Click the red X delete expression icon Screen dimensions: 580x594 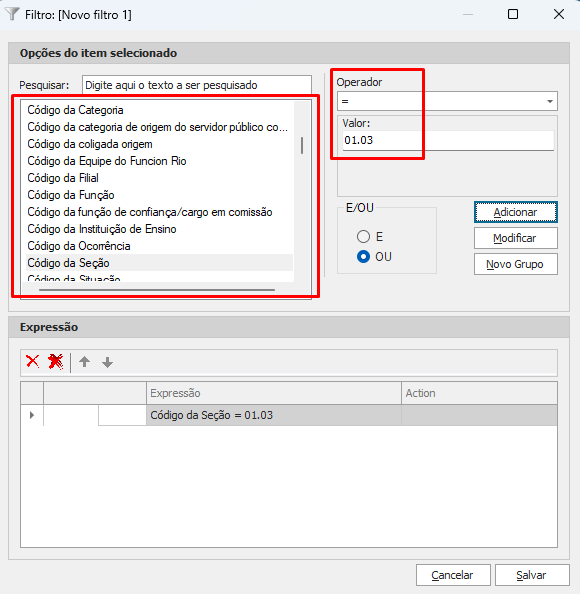(x=33, y=362)
